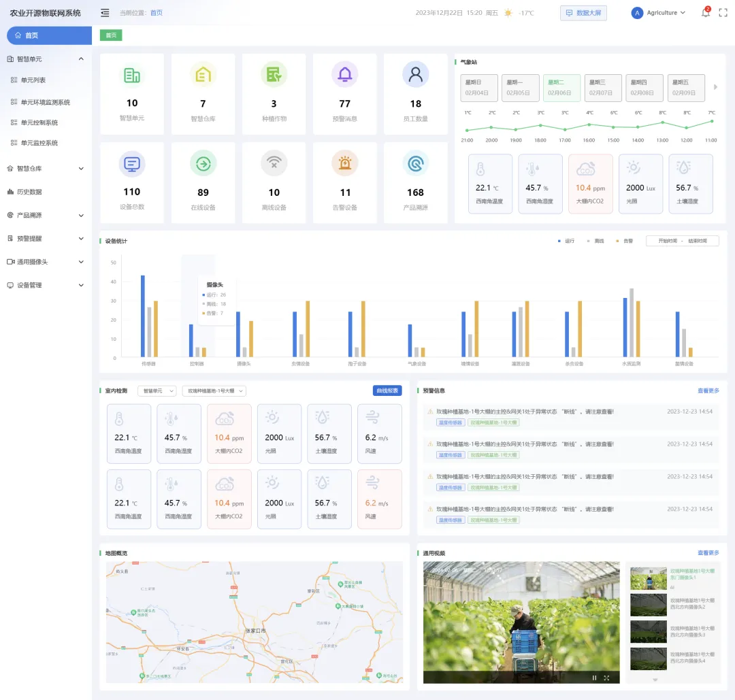Select weather day 星期日 02月04日

tap(479, 88)
